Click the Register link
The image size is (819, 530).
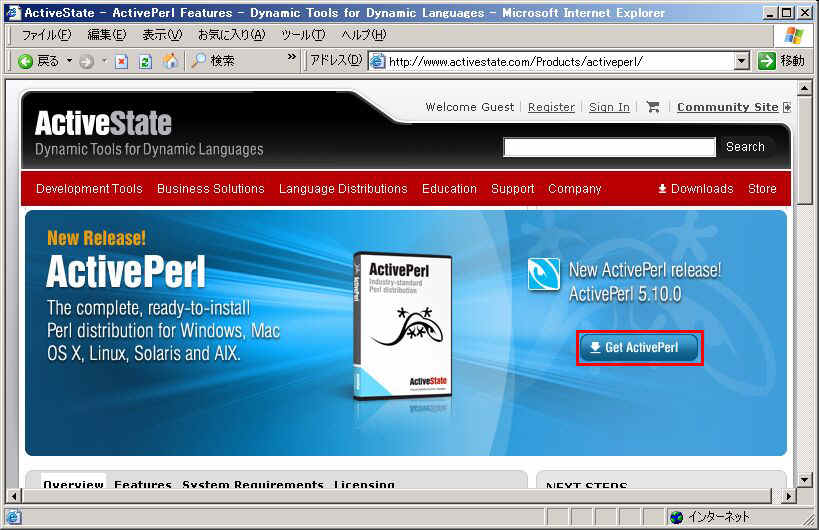[x=551, y=107]
